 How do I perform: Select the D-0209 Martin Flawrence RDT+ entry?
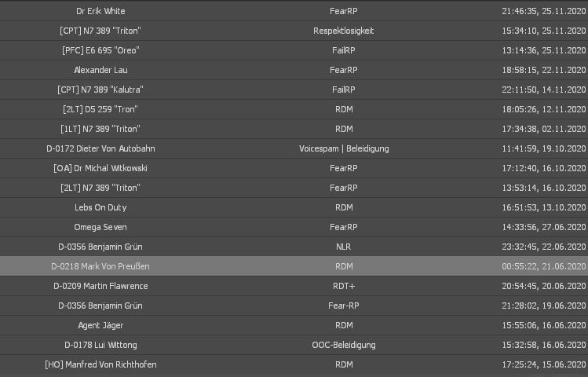coord(294,286)
